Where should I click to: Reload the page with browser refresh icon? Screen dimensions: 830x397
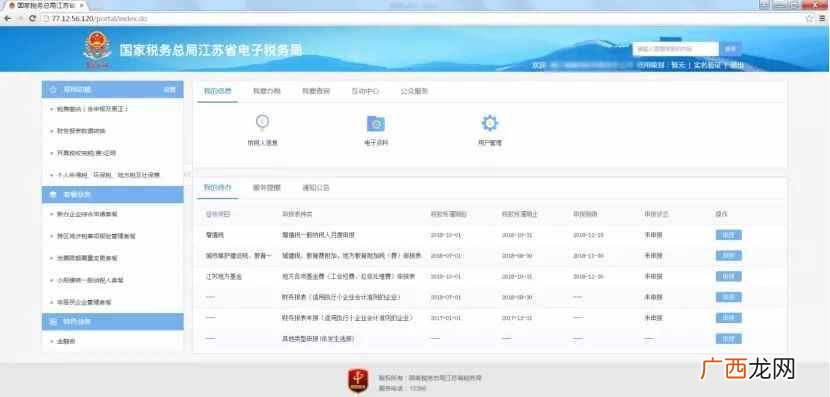pyautogui.click(x=33, y=19)
